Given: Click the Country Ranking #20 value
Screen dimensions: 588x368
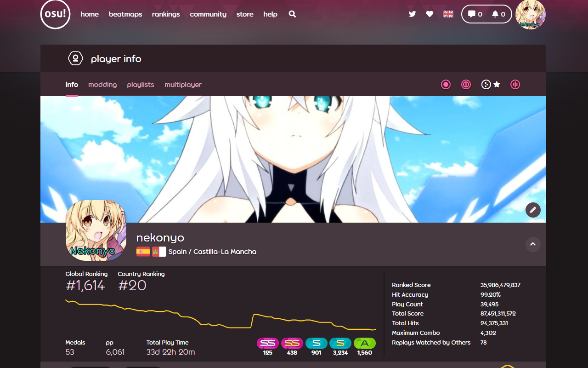Looking at the screenshot, I should [132, 286].
